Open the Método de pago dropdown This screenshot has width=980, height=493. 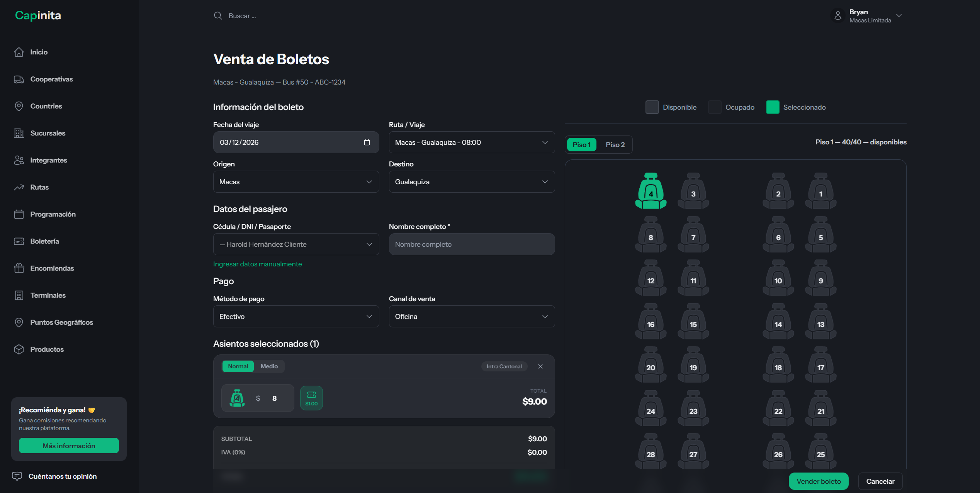(296, 317)
